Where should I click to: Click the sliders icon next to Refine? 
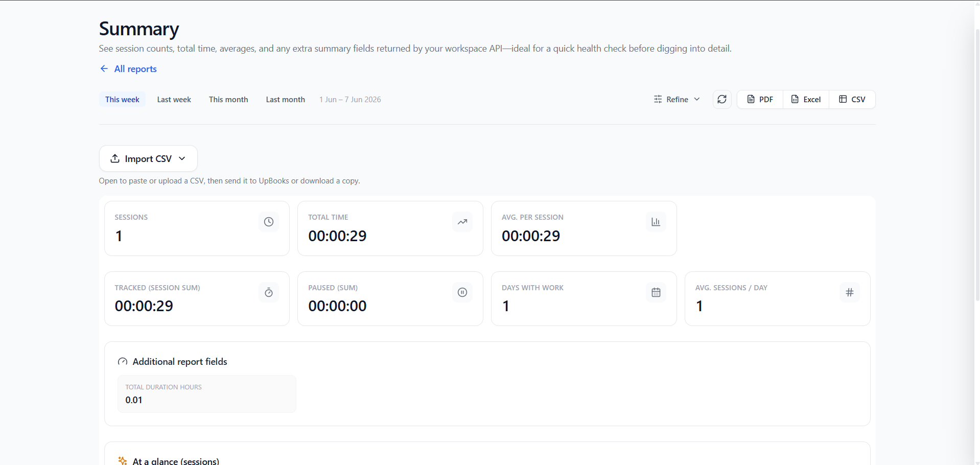coord(658,99)
